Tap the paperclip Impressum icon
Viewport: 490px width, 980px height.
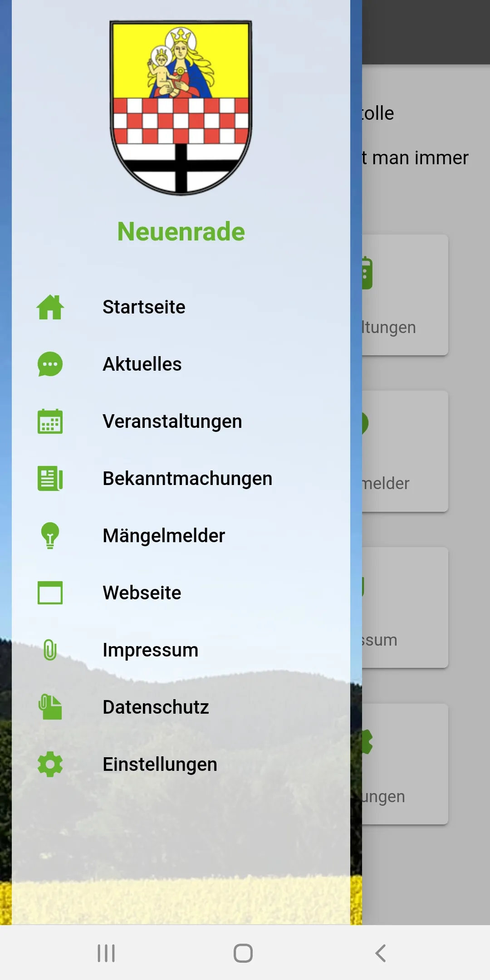tap(50, 650)
